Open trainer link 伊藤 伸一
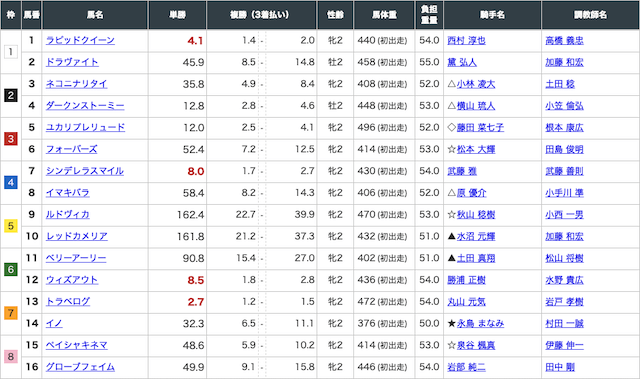The width and height of the screenshot is (640, 379). 564,345
